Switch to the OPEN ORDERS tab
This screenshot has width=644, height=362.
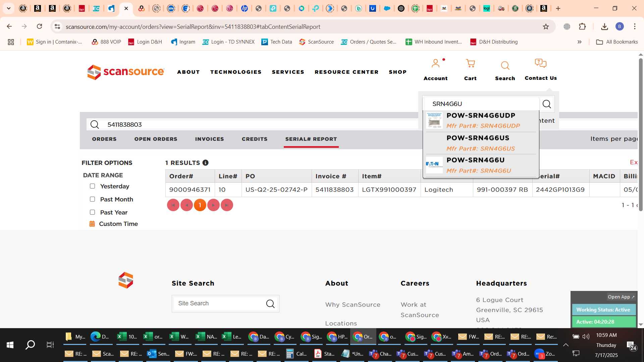pos(156,139)
